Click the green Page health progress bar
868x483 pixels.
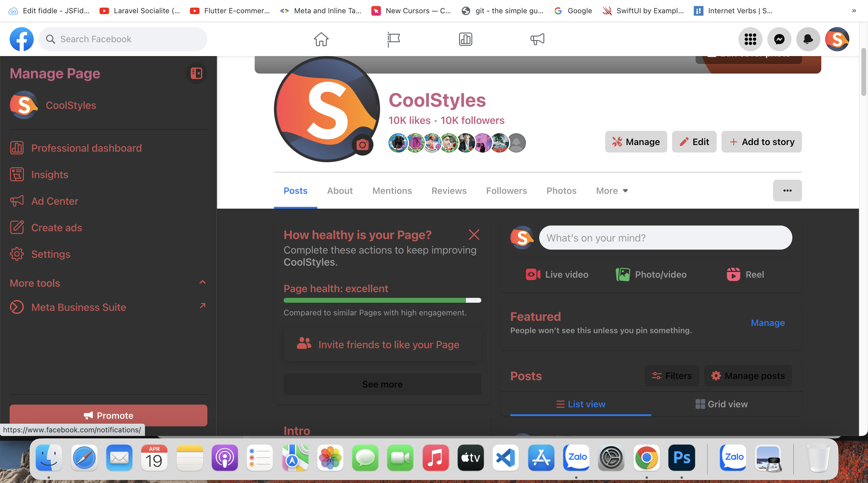(x=374, y=300)
